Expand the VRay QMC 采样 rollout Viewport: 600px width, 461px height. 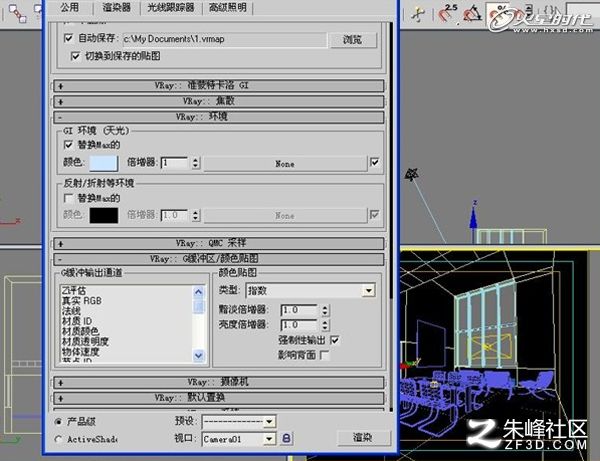(x=218, y=243)
